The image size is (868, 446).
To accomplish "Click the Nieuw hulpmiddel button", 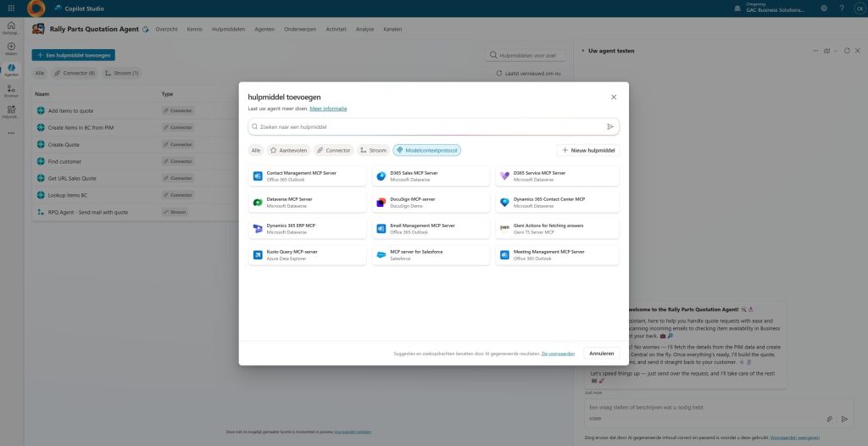I will click(588, 150).
